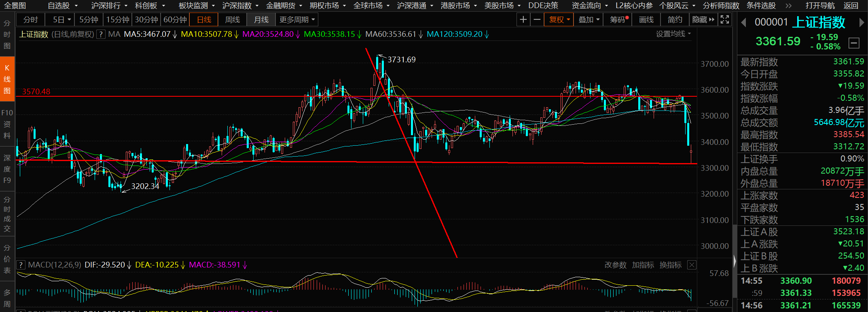
Task: Open 多周 sidebar item
Action: click(x=7, y=298)
